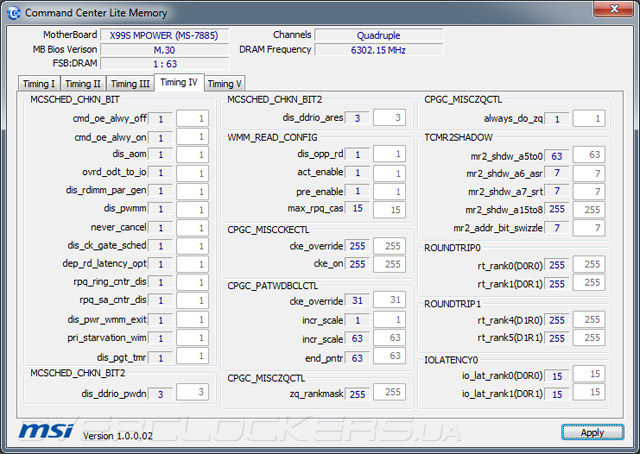This screenshot has width=640, height=454.
Task: Click the 6302.15 MHz DRAM frequency value
Action: click(378, 50)
